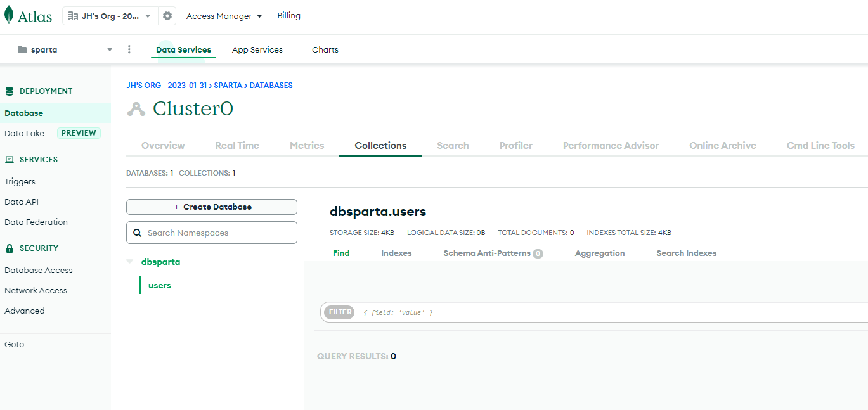Screen dimensions: 868x410
Task: Switch to App Services tab
Action: click(257, 49)
